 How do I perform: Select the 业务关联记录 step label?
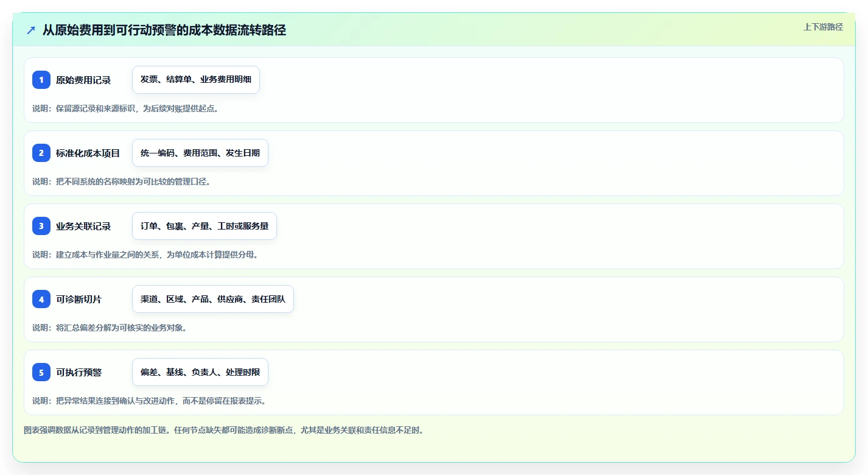coord(83,226)
